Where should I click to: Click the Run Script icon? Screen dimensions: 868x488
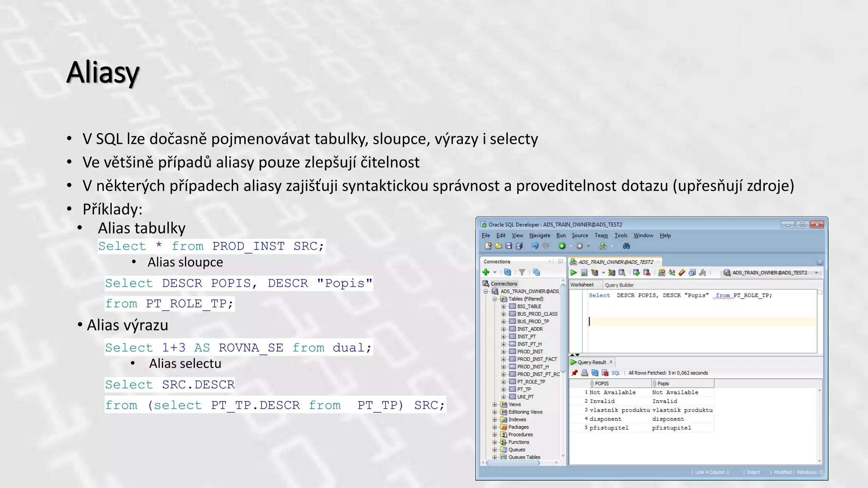coord(584,273)
